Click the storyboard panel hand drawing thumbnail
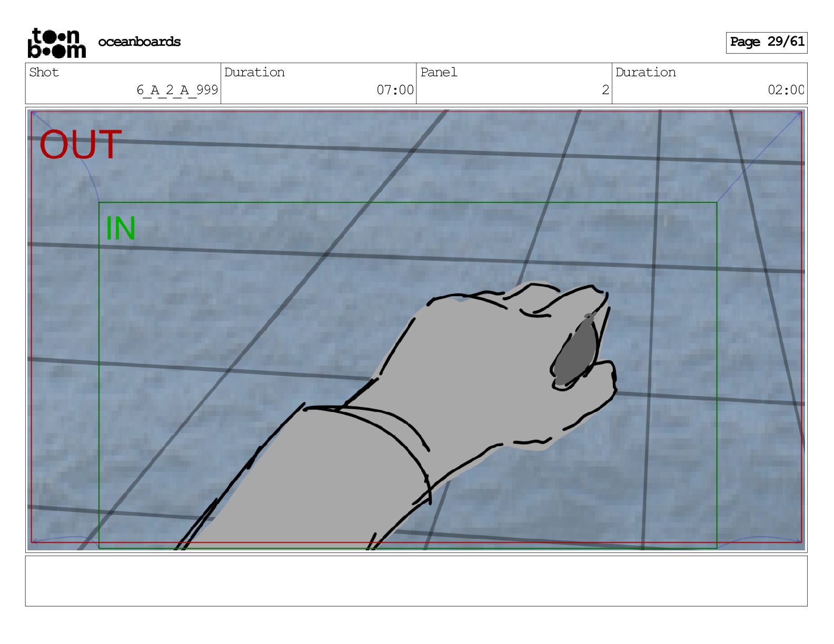The width and height of the screenshot is (834, 644). 416,329
